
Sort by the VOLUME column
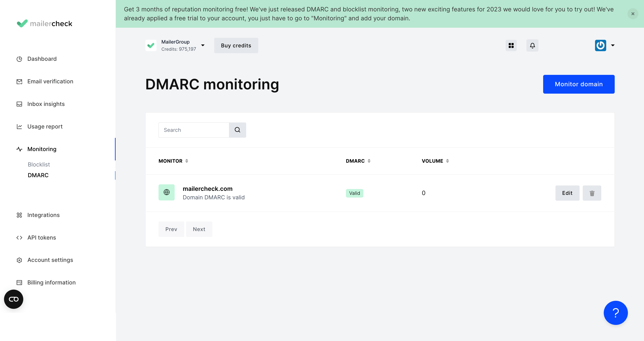tap(435, 161)
